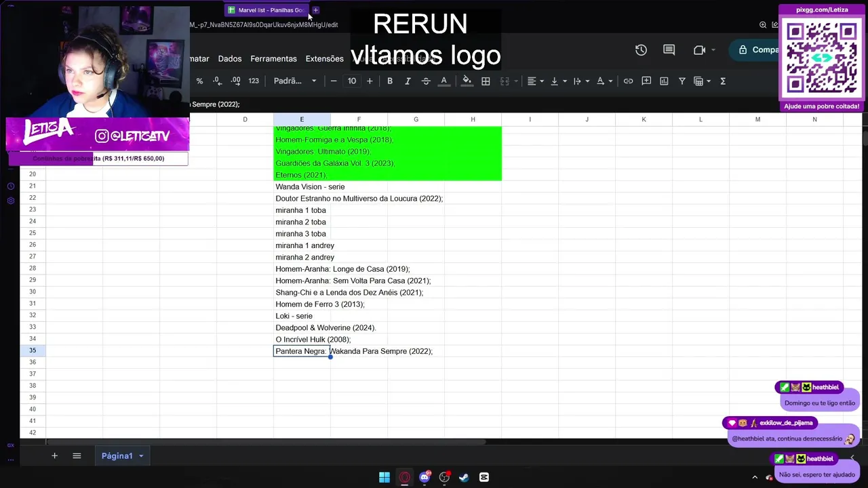Toggle strikethrough formatting
The image size is (868, 488).
[x=426, y=81]
